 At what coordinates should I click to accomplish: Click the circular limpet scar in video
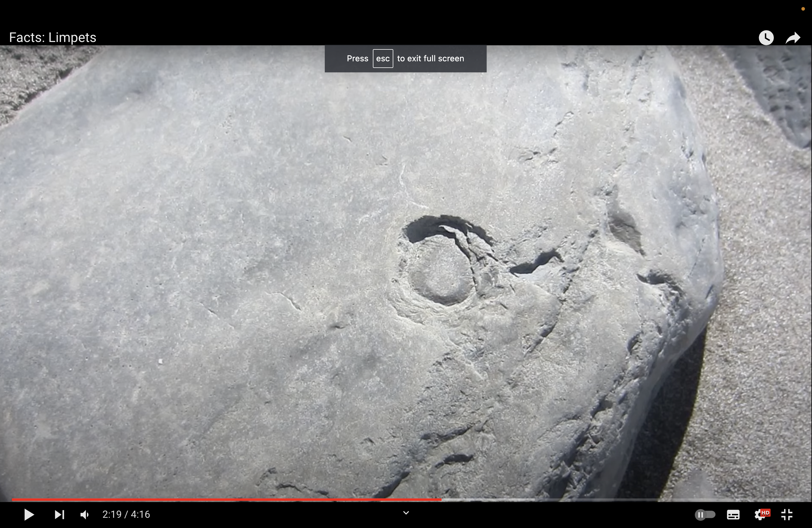coord(440,273)
